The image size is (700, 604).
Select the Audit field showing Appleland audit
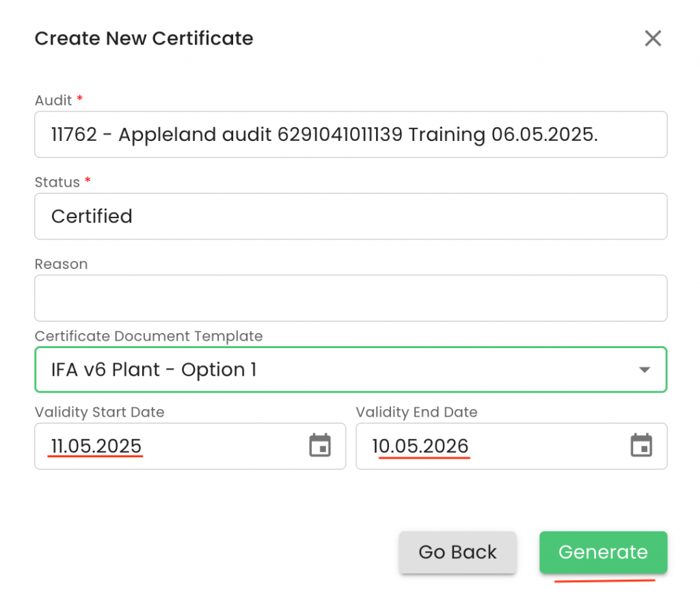tap(351, 135)
